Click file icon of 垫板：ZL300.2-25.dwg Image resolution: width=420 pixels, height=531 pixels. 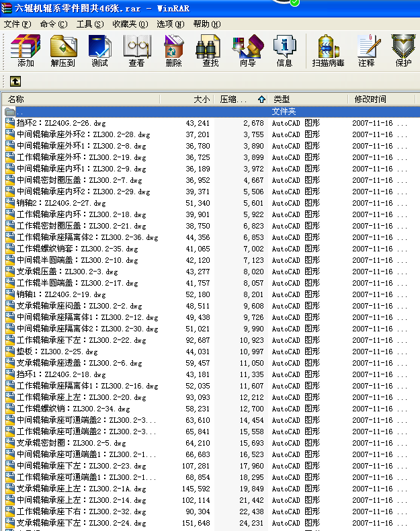coord(10,352)
